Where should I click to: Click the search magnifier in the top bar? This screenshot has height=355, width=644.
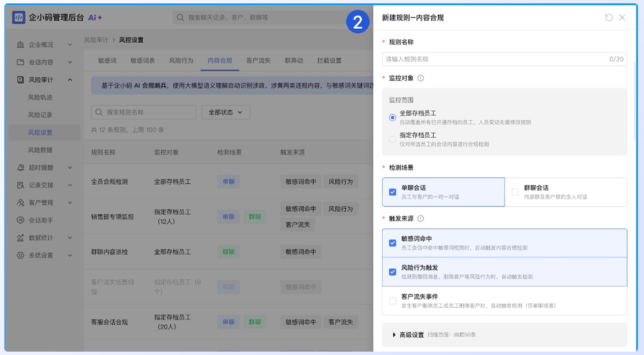[180, 17]
